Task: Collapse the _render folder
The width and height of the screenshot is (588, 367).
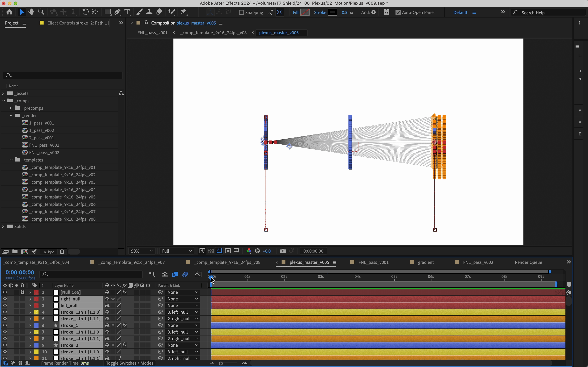Action: (x=11, y=116)
